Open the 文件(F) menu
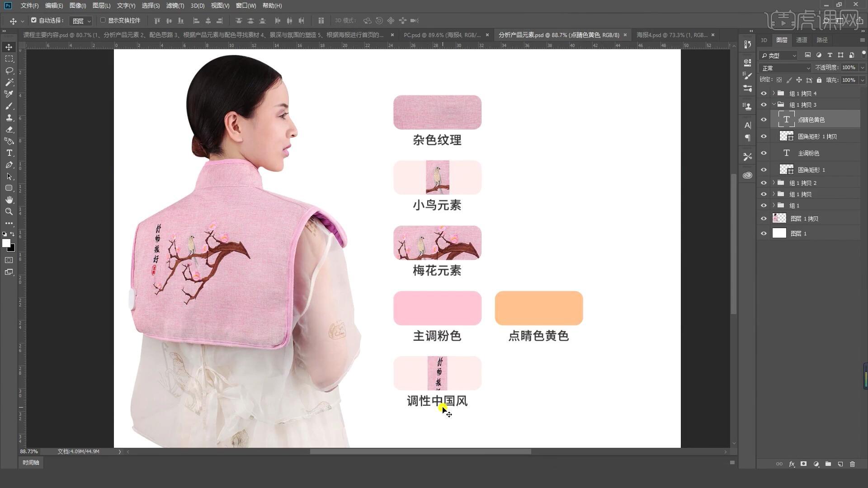 click(29, 5)
